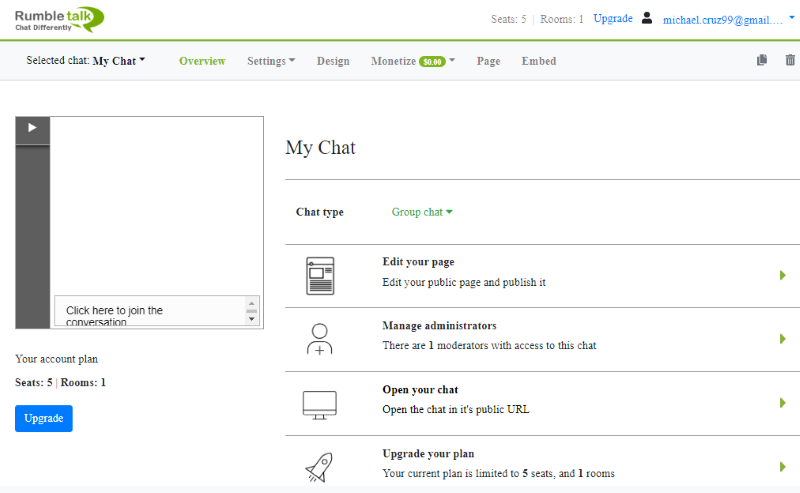Click the 'Edit your public page and publish it' text

(x=464, y=282)
